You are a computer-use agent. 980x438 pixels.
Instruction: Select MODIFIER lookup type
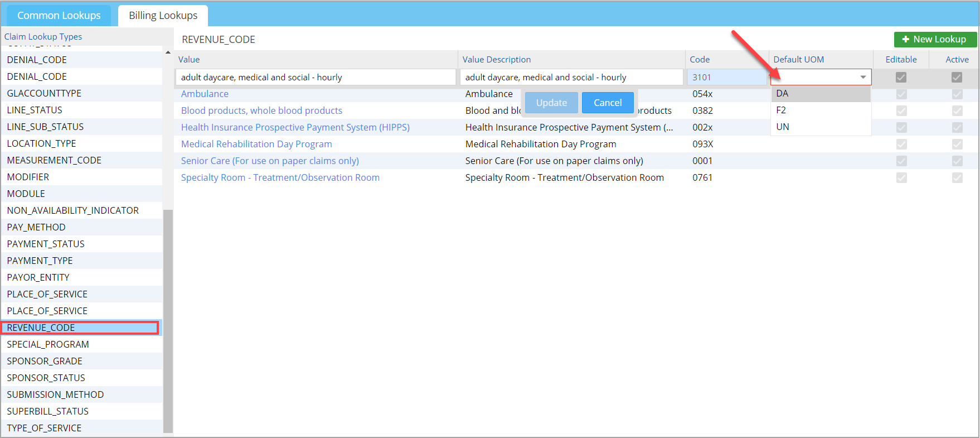(x=28, y=177)
